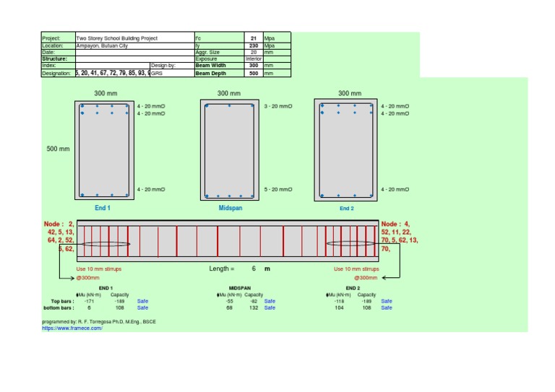Click the red Node: 4 list on right

[399, 236]
